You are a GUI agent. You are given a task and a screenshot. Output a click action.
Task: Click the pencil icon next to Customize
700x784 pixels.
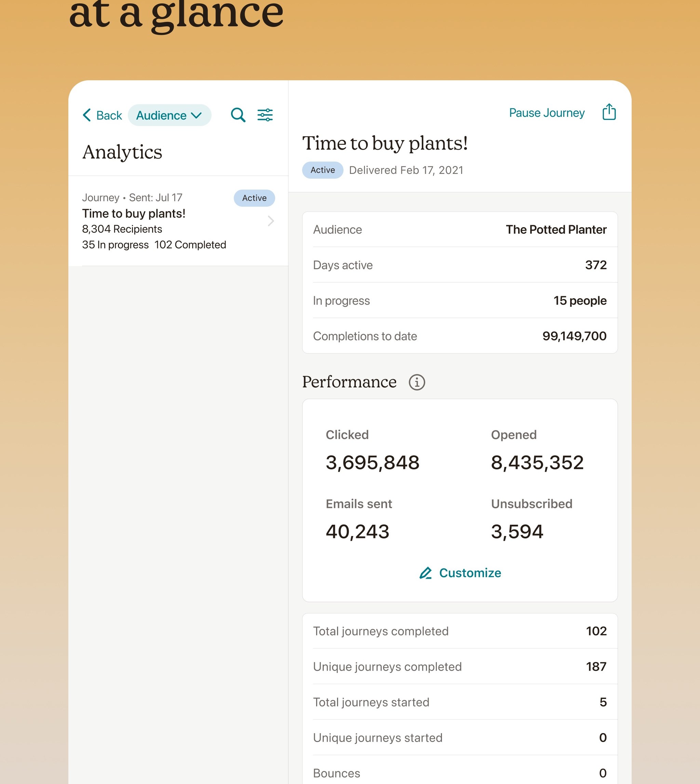[426, 573]
